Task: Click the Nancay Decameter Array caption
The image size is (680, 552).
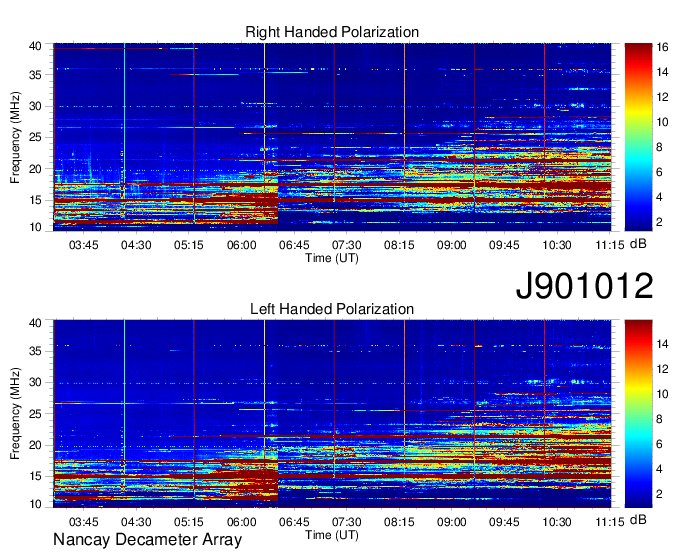Action: pos(147,540)
